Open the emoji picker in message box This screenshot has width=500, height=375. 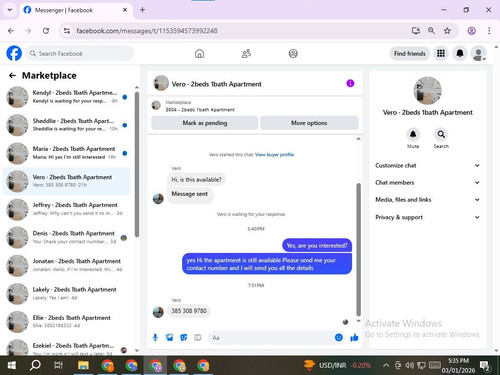[339, 338]
